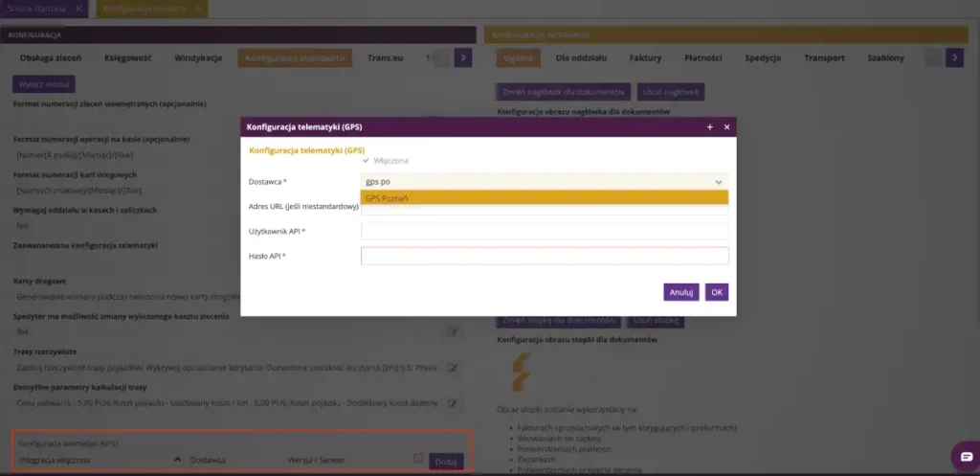
Task: Switch to the Księgowość tab
Action: point(128,58)
